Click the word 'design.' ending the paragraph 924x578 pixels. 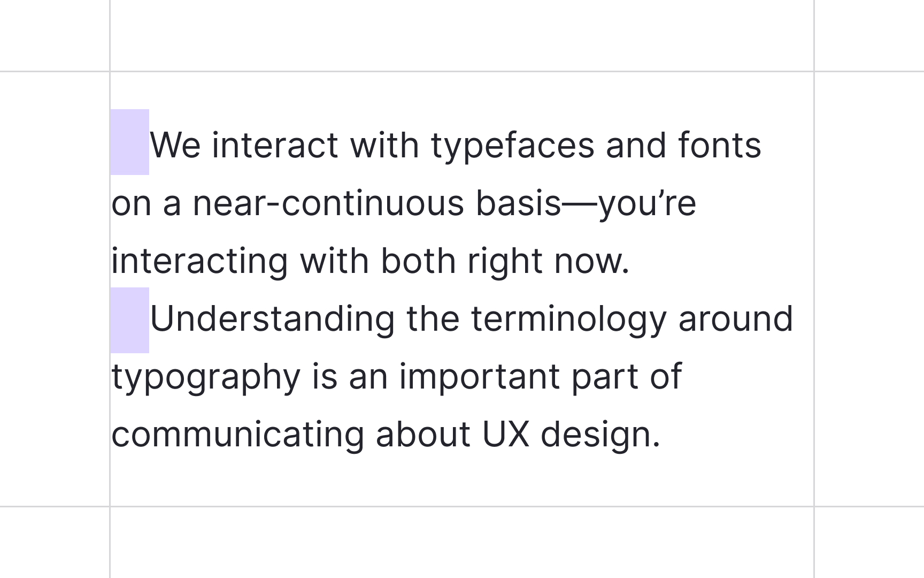click(600, 436)
